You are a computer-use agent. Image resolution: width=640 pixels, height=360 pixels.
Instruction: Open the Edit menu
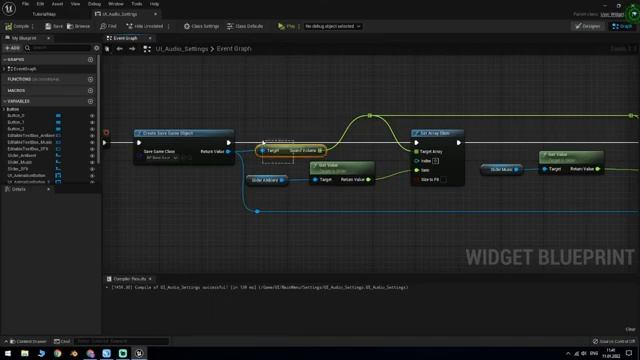pyautogui.click(x=40, y=4)
